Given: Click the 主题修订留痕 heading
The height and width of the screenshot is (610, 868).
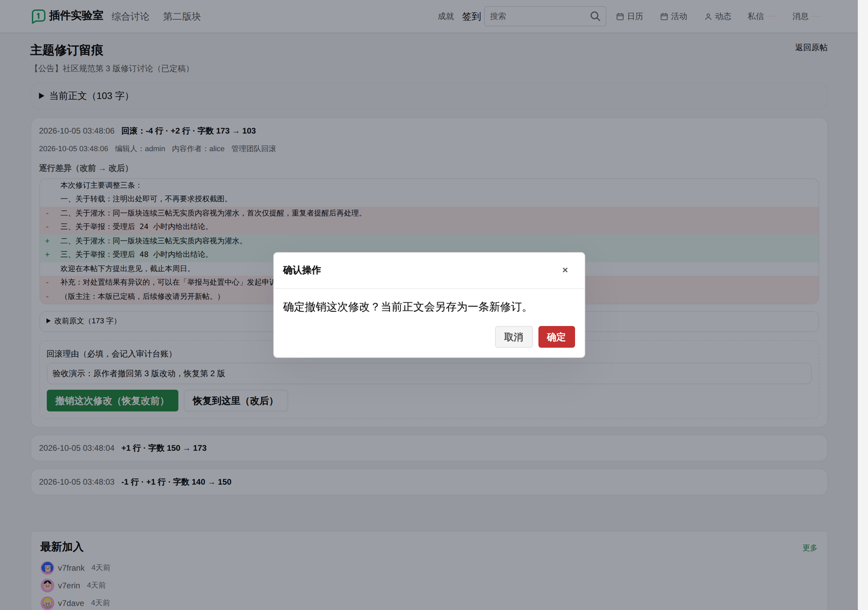Looking at the screenshot, I should (x=66, y=51).
